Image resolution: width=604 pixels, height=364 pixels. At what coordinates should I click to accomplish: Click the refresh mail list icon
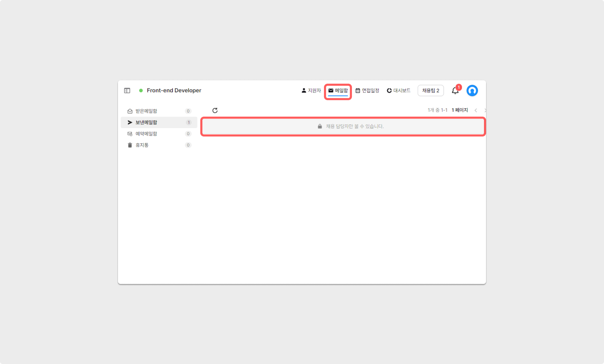coord(215,110)
